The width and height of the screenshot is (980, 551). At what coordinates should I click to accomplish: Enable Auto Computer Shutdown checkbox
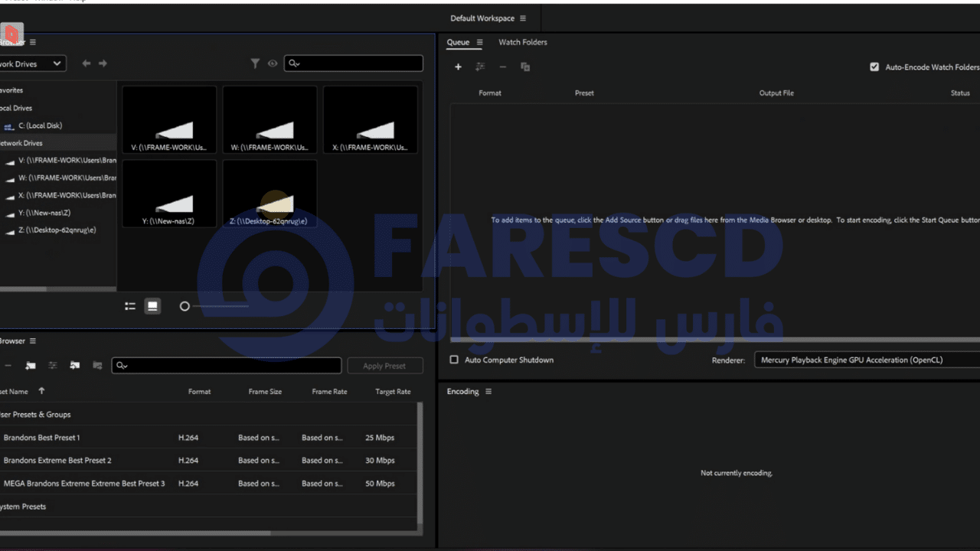click(x=454, y=360)
